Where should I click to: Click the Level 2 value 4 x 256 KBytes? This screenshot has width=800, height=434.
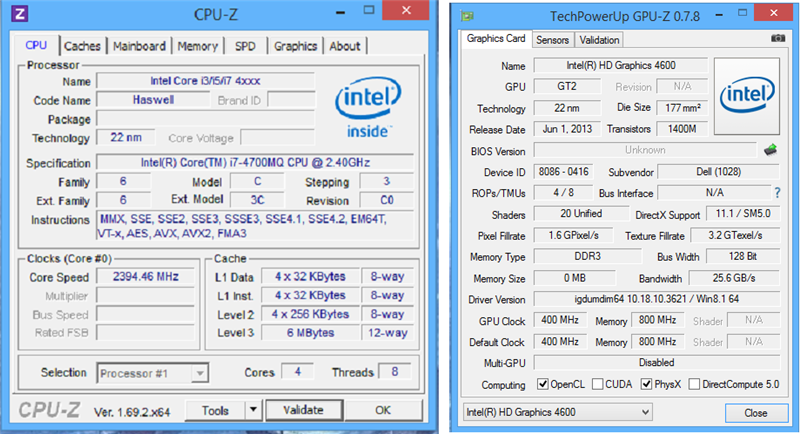(x=311, y=314)
